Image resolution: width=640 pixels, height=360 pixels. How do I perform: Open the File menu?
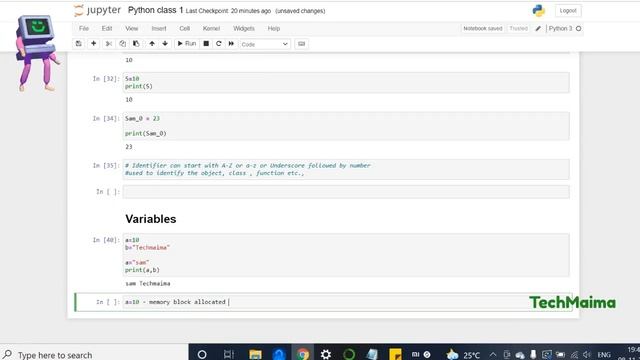(x=84, y=29)
